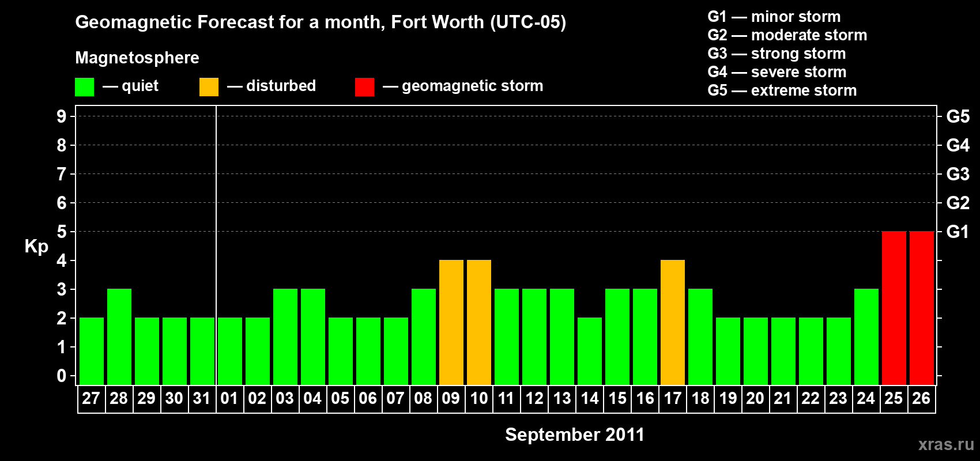The image size is (980, 461).
Task: Click the green bar for day 24
Action: pos(866,337)
